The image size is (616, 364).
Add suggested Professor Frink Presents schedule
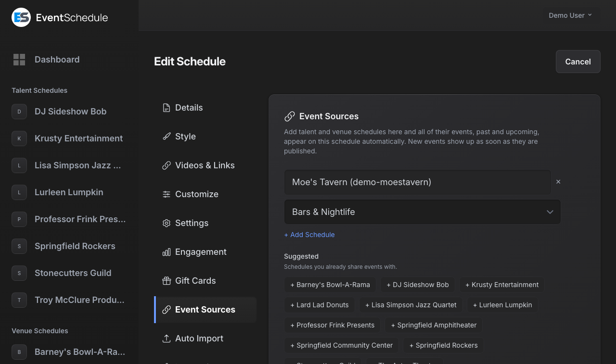(x=333, y=325)
